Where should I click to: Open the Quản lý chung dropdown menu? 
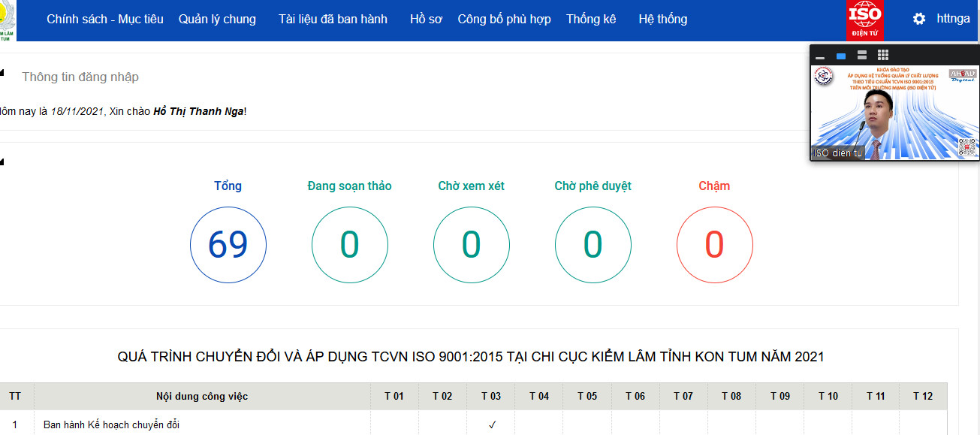pyautogui.click(x=217, y=20)
